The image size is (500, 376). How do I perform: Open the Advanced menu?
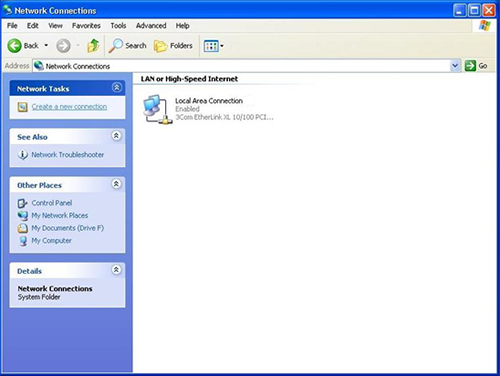(x=151, y=26)
